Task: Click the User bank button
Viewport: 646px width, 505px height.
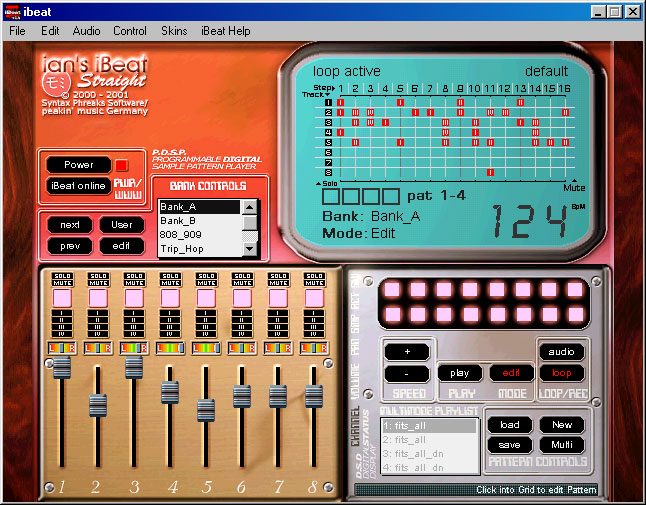Action: tap(122, 225)
